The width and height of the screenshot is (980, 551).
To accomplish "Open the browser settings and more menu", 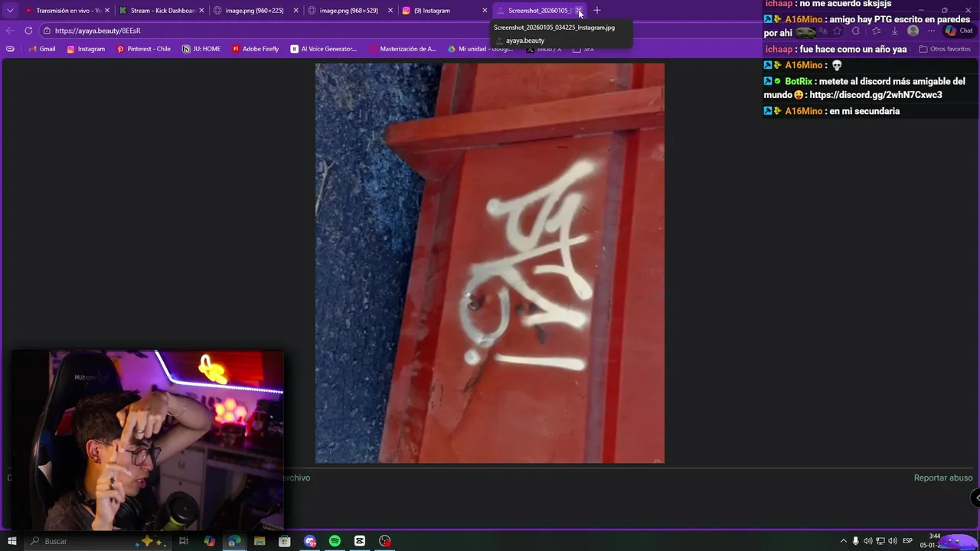I will point(931,31).
